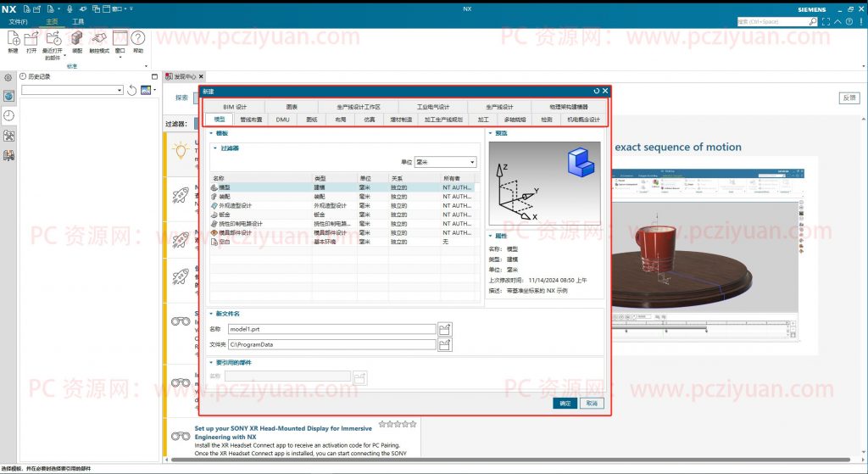Select the History clock icon in resource bar
This screenshot has height=474, width=868.
coord(8,115)
